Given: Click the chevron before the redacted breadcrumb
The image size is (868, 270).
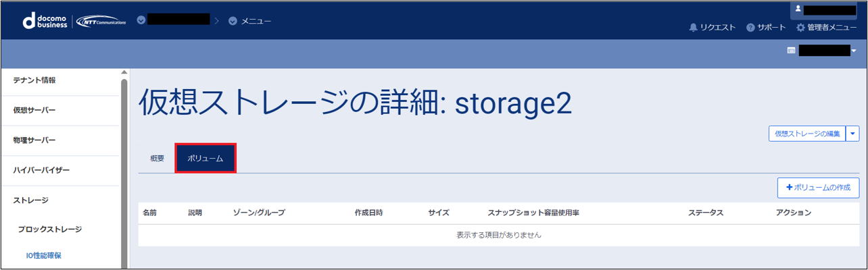Looking at the screenshot, I should pyautogui.click(x=141, y=20).
